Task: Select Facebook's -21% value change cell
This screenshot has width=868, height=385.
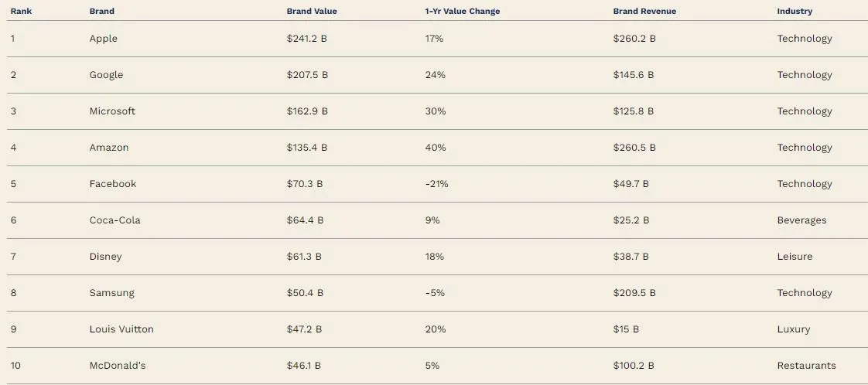Action: click(x=436, y=184)
